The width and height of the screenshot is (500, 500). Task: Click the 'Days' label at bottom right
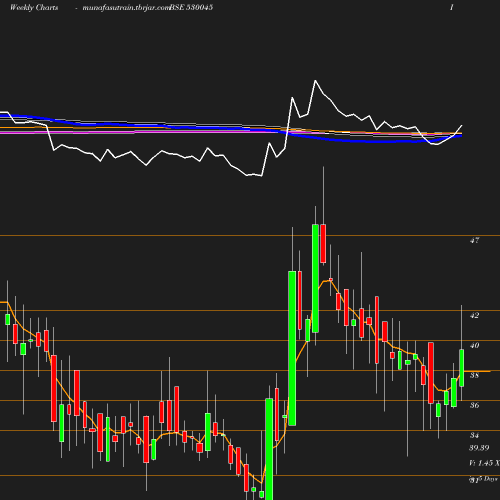490,479
